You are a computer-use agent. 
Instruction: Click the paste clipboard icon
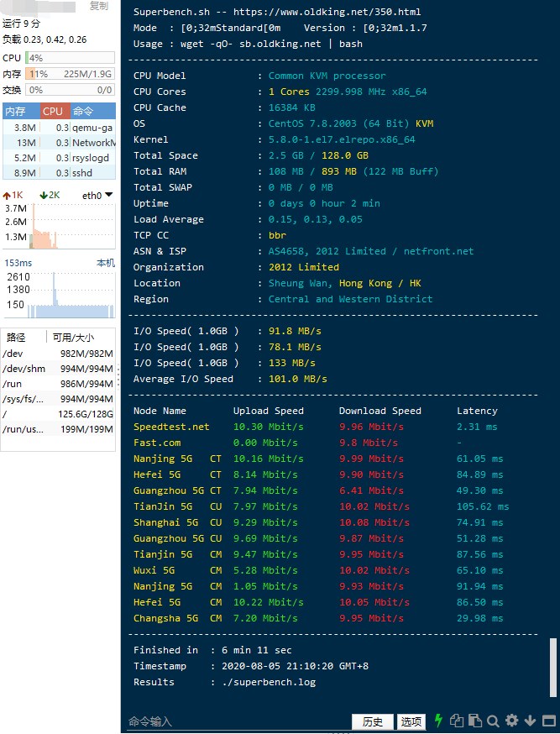click(x=475, y=721)
